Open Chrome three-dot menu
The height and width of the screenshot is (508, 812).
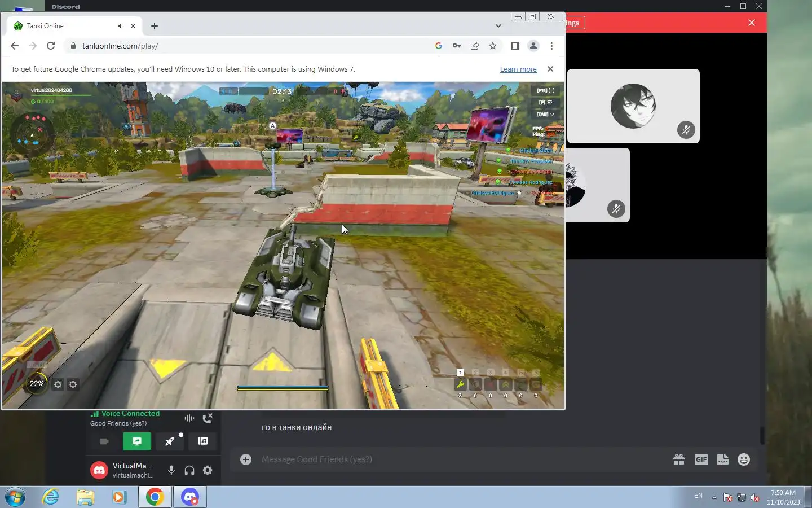click(551, 46)
